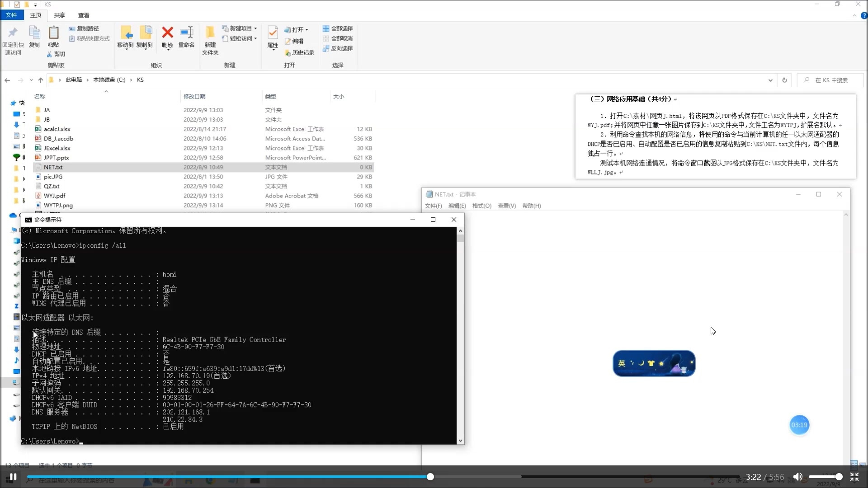Image resolution: width=868 pixels, height=488 pixels.
Task: Open Notepad View menu
Action: tap(507, 206)
